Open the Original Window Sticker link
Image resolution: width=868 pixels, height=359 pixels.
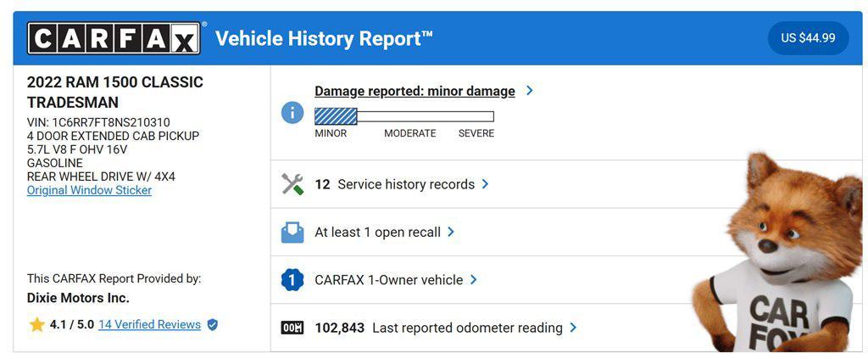89,190
